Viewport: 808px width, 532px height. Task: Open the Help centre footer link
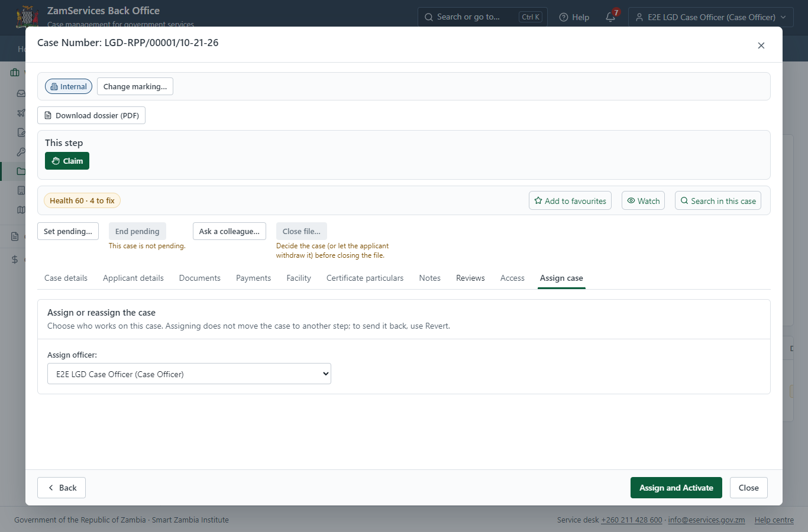[774, 520]
